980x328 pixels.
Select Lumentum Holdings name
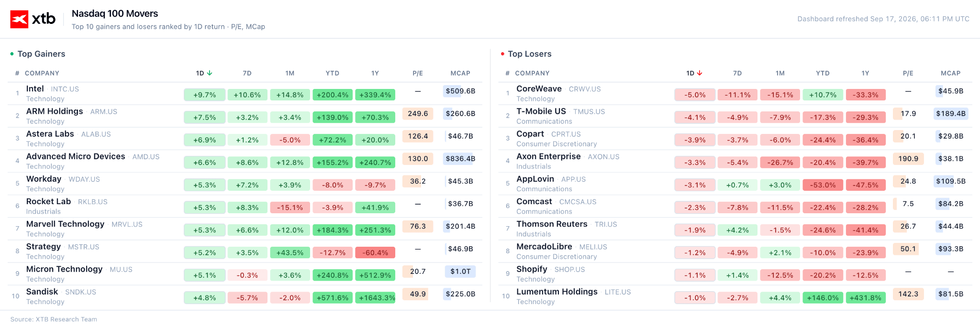tap(557, 292)
